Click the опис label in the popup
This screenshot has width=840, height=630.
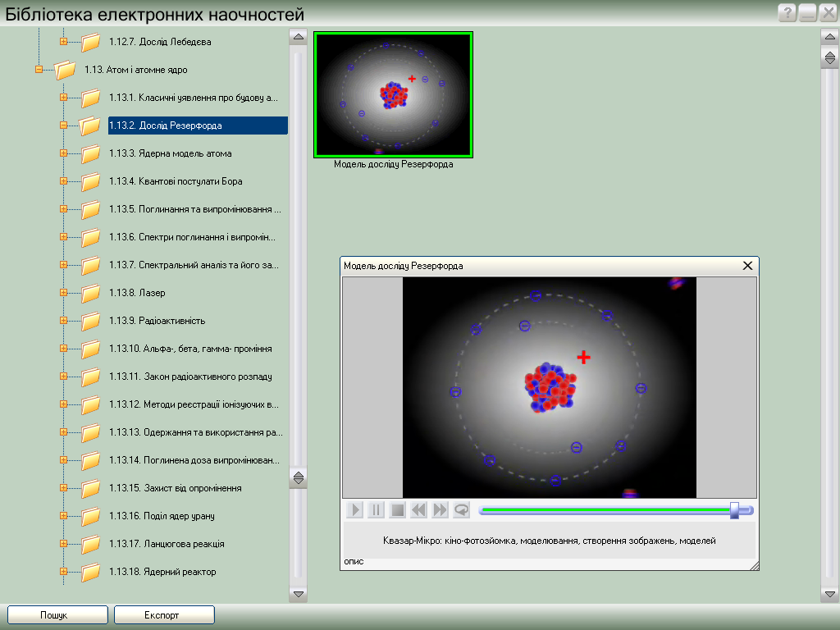pyautogui.click(x=354, y=561)
